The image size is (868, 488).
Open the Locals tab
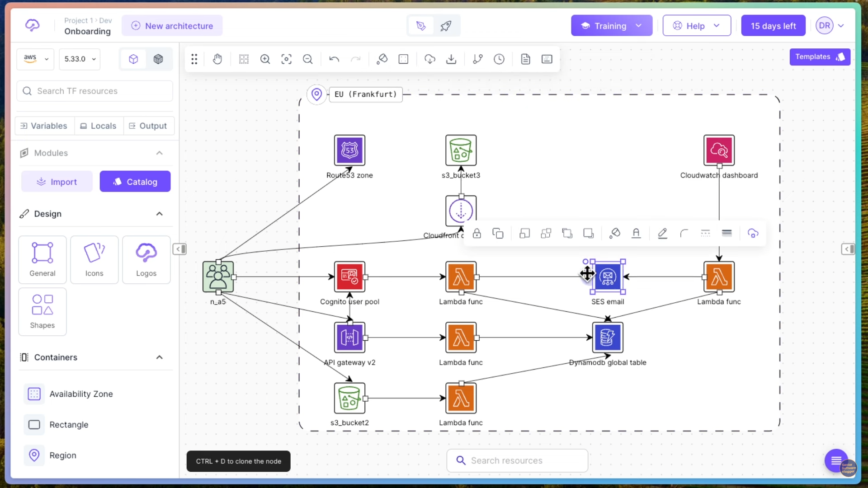click(99, 126)
